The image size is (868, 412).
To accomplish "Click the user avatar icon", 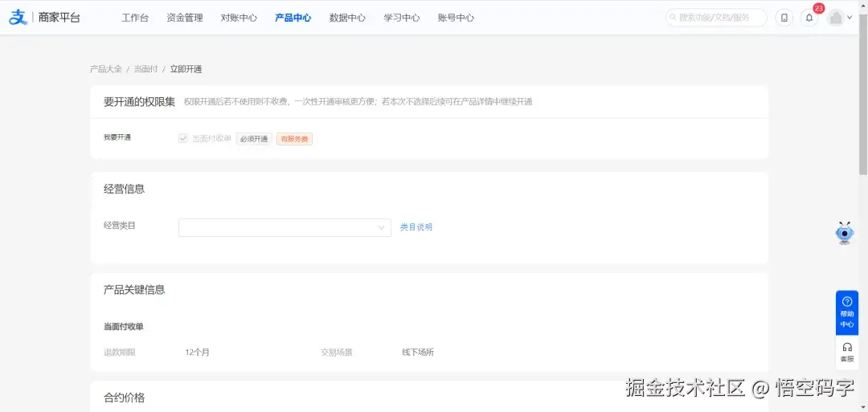I will (x=835, y=18).
